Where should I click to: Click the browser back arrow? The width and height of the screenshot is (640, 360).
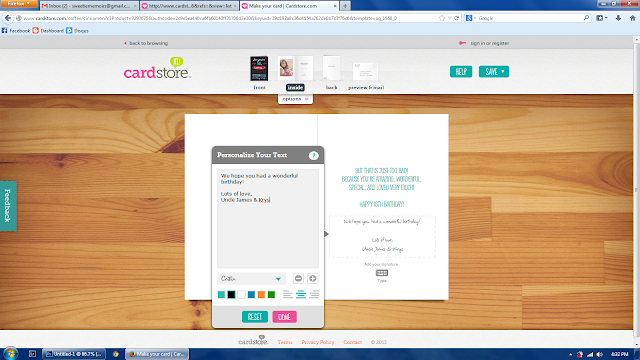click(x=8, y=18)
